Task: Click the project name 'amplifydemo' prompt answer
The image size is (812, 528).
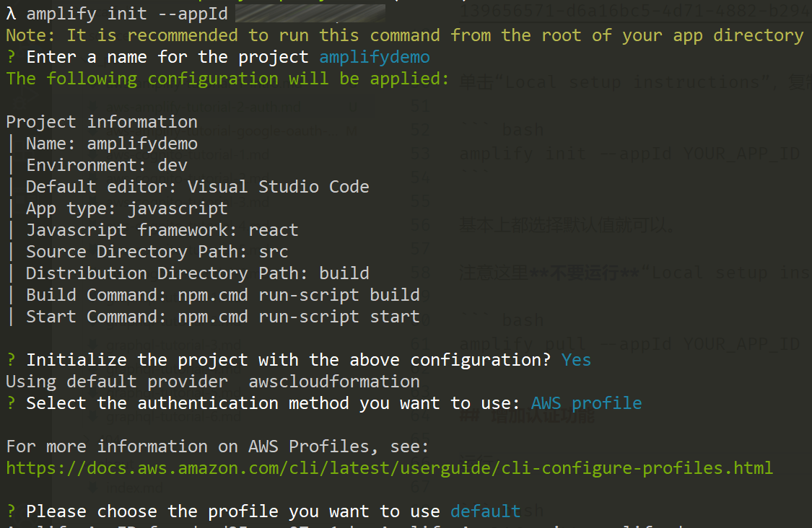Action: pyautogui.click(x=375, y=57)
